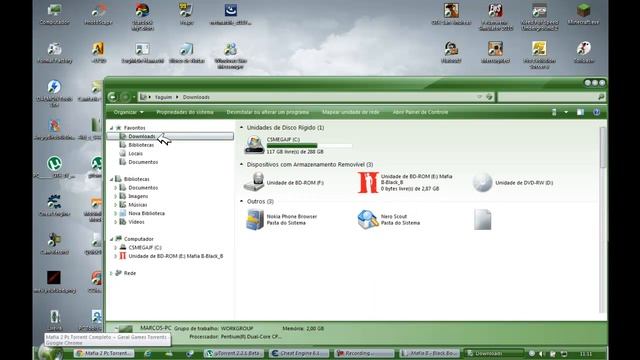Collapse the Unidades de Disco Rígido group
Screen dimensions: 640x360
pos(241,127)
